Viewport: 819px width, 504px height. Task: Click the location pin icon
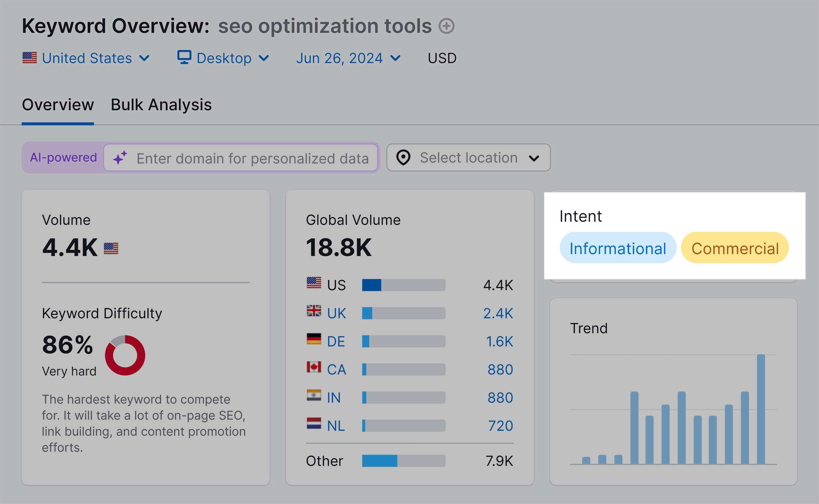(x=403, y=158)
